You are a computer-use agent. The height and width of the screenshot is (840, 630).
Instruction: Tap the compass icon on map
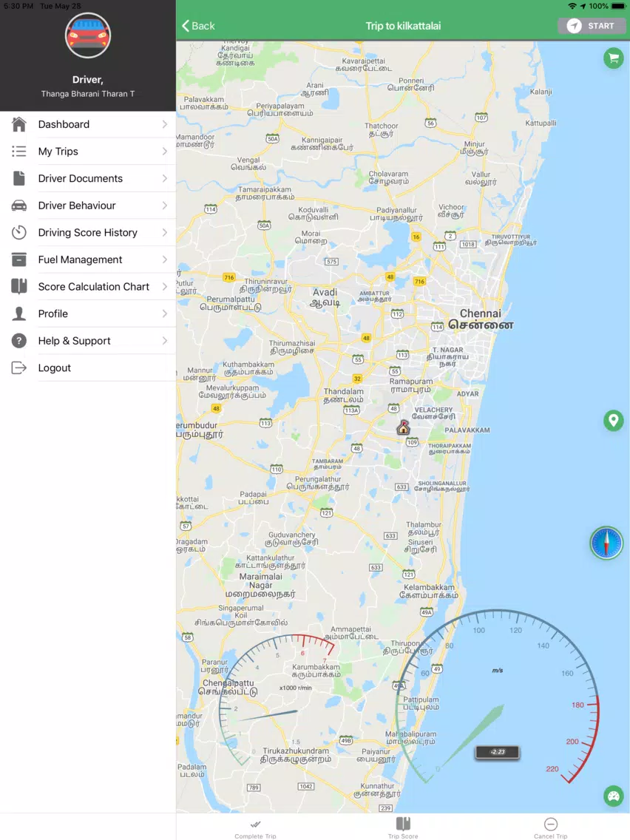[x=606, y=543]
